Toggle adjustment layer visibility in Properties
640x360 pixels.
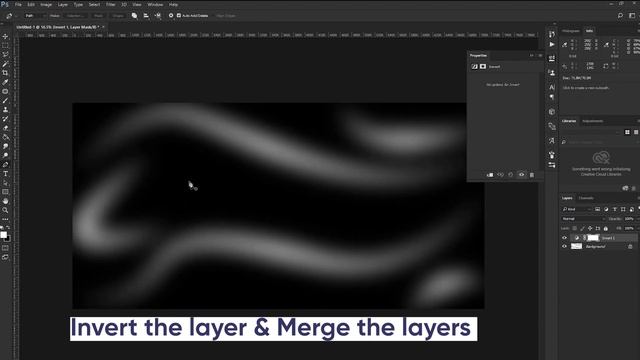(x=521, y=175)
